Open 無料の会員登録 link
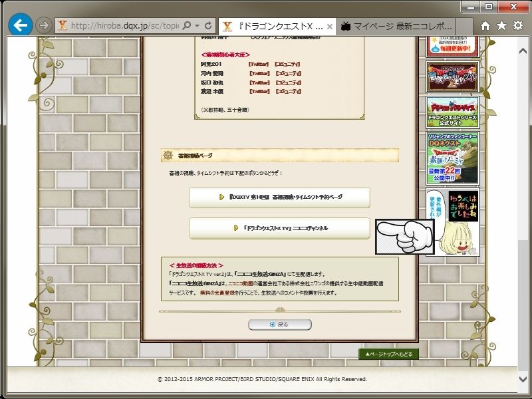The width and height of the screenshot is (532, 399). coord(217,293)
